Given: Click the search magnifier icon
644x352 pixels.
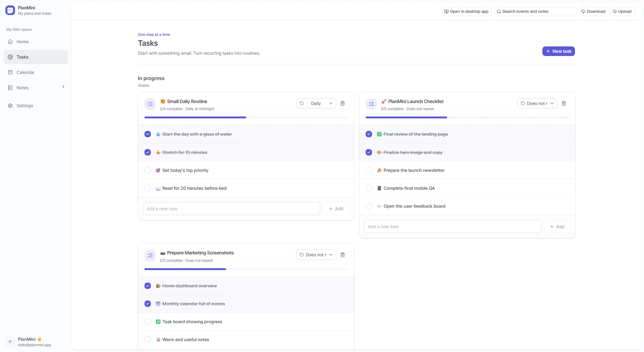Looking at the screenshot, I should [x=499, y=12].
